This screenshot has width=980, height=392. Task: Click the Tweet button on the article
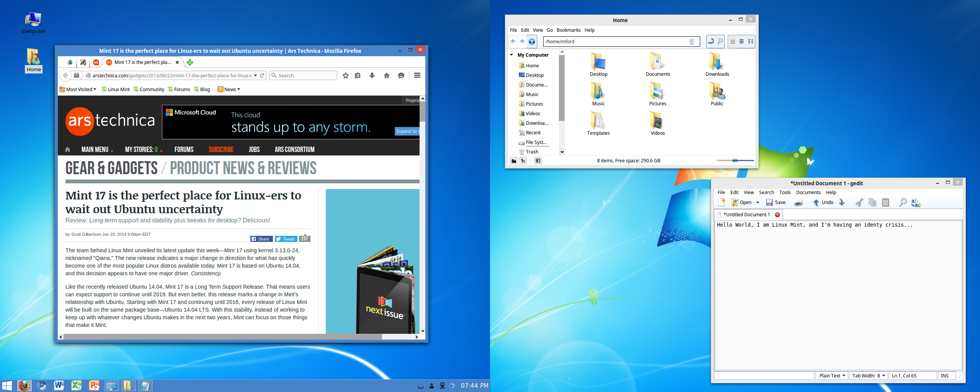tap(286, 239)
